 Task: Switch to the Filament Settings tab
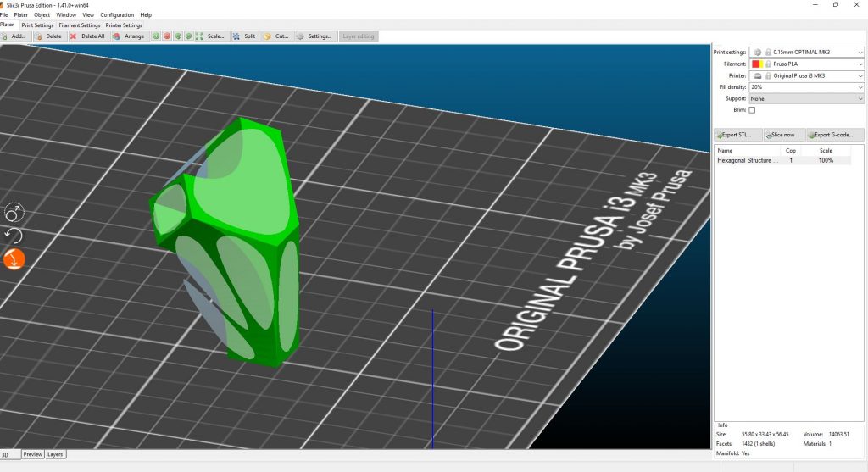79,25
